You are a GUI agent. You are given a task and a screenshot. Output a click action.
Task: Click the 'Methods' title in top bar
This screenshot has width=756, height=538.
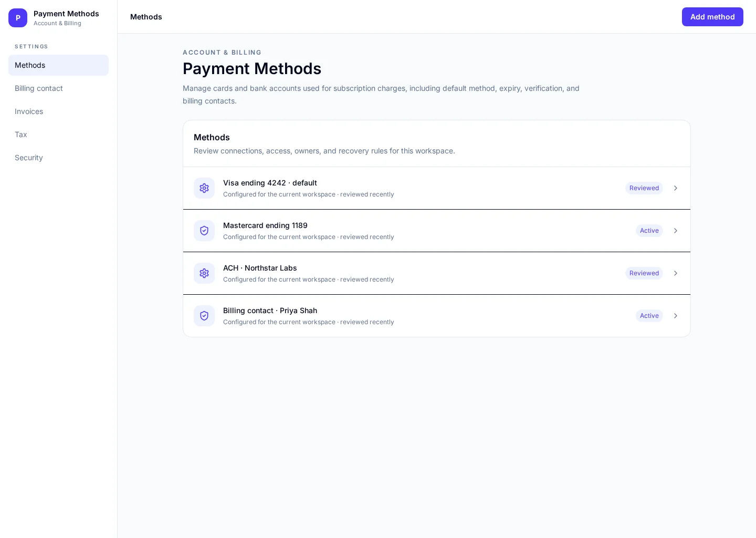pyautogui.click(x=146, y=17)
